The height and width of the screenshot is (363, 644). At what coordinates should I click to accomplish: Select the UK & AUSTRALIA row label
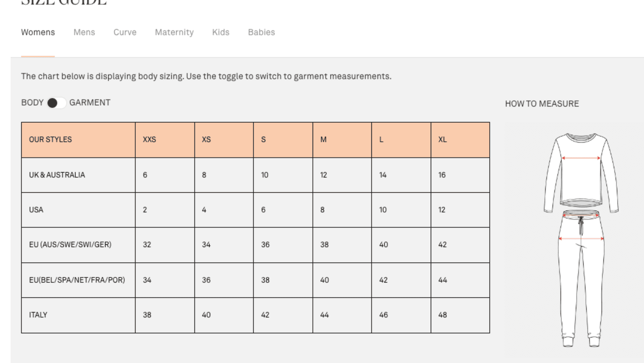[x=57, y=175]
